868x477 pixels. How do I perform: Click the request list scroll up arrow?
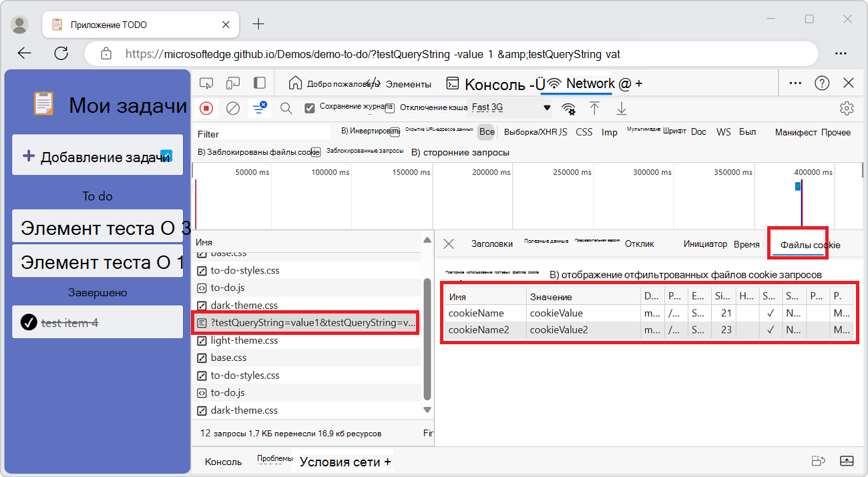427,240
